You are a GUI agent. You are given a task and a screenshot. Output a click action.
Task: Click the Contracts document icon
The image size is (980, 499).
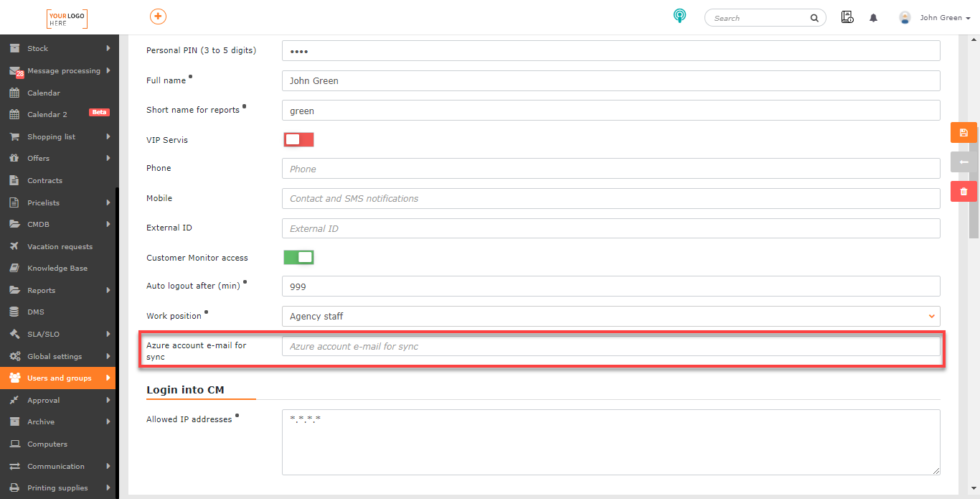coord(14,180)
